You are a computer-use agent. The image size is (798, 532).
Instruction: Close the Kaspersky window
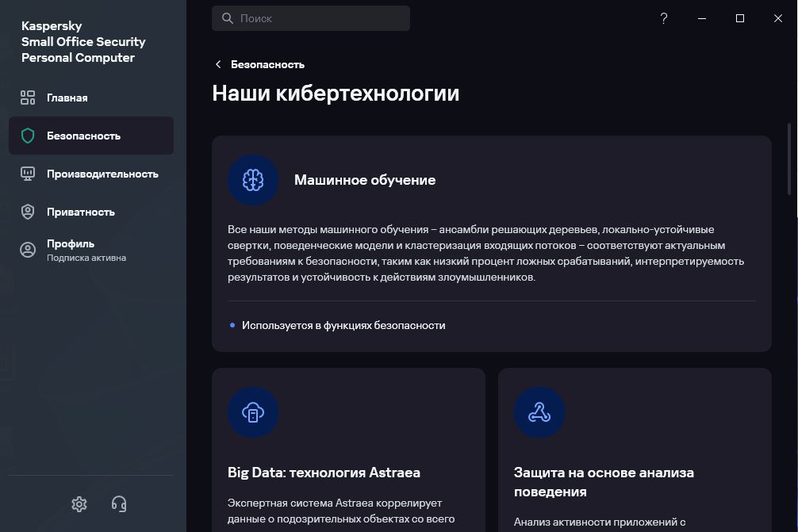778,18
